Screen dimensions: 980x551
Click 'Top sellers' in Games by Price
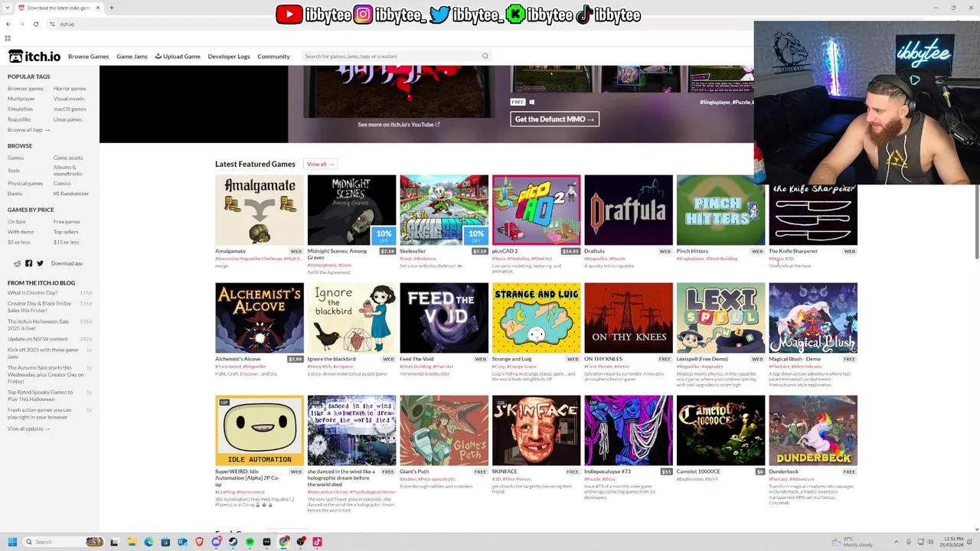[x=66, y=232]
